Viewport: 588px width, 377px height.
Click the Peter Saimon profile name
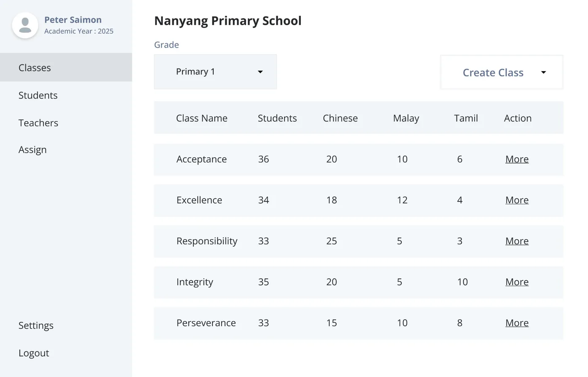[x=73, y=20]
